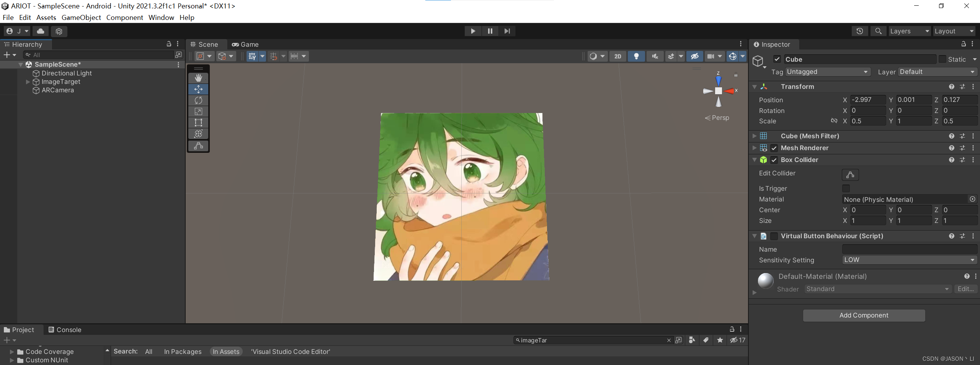Screen dimensions: 980x365
Task: Toggle scene visibility hidden-objects eye
Action: coord(694,56)
